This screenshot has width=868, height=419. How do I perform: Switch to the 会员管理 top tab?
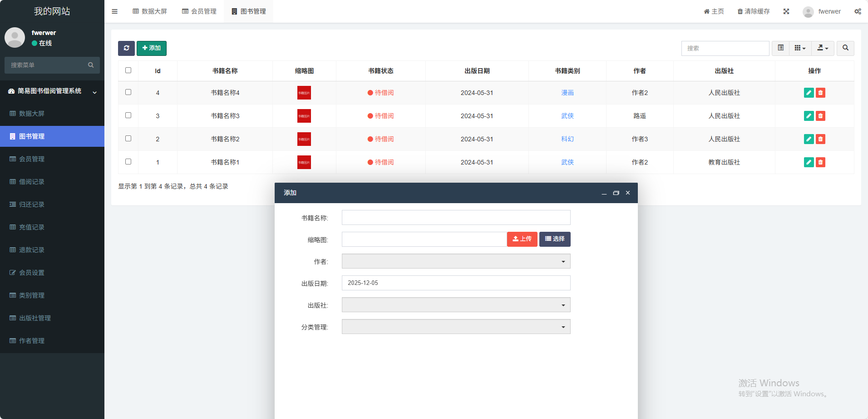coord(199,11)
